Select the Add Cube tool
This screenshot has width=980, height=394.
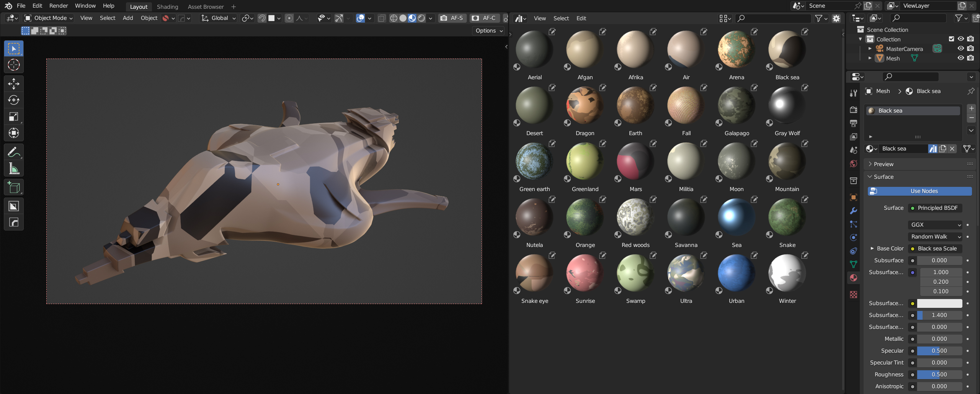pyautogui.click(x=14, y=187)
